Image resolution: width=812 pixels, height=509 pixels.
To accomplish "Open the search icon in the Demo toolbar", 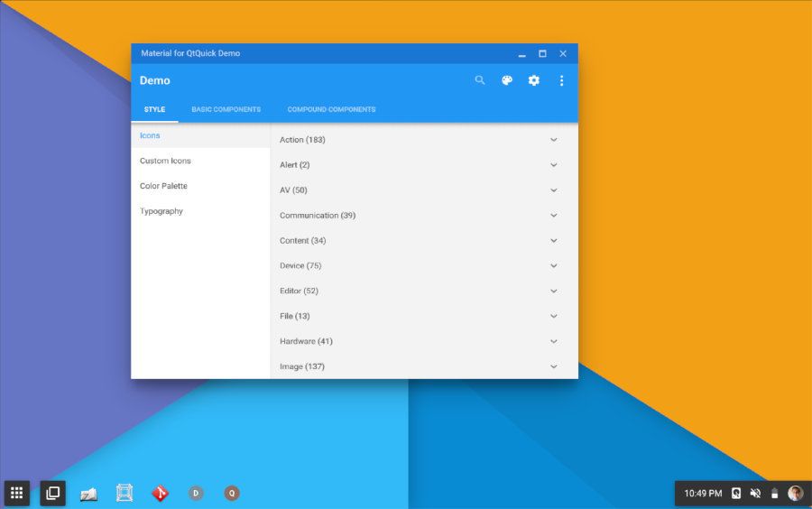I will tap(480, 80).
